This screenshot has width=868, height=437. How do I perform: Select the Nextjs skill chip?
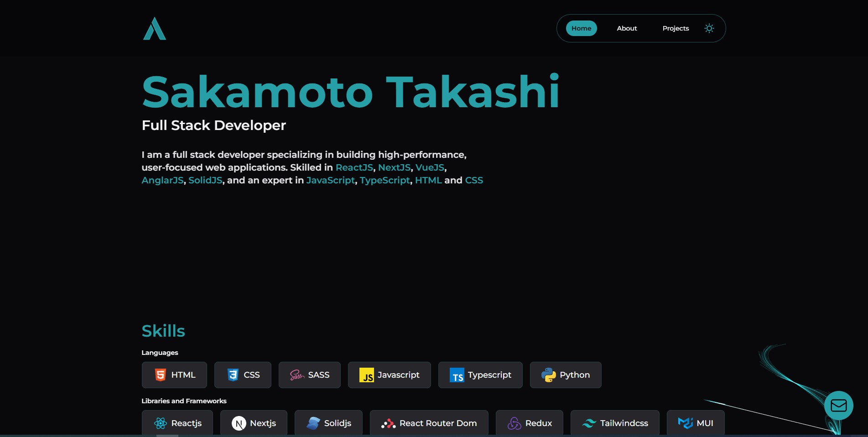[254, 423]
